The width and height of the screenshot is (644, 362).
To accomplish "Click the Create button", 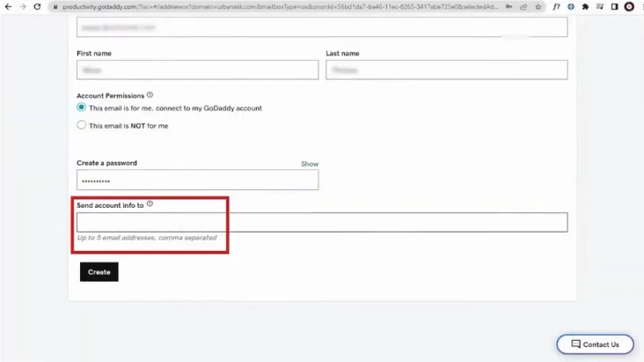I will [99, 272].
